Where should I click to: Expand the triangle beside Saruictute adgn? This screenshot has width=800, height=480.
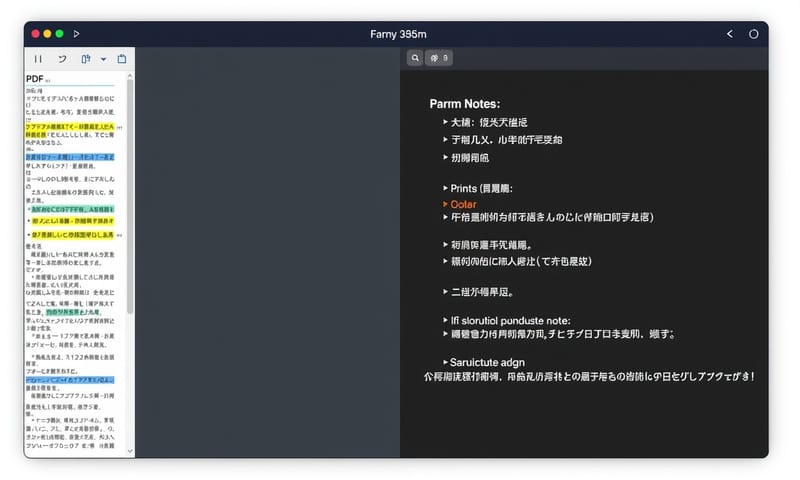click(445, 362)
